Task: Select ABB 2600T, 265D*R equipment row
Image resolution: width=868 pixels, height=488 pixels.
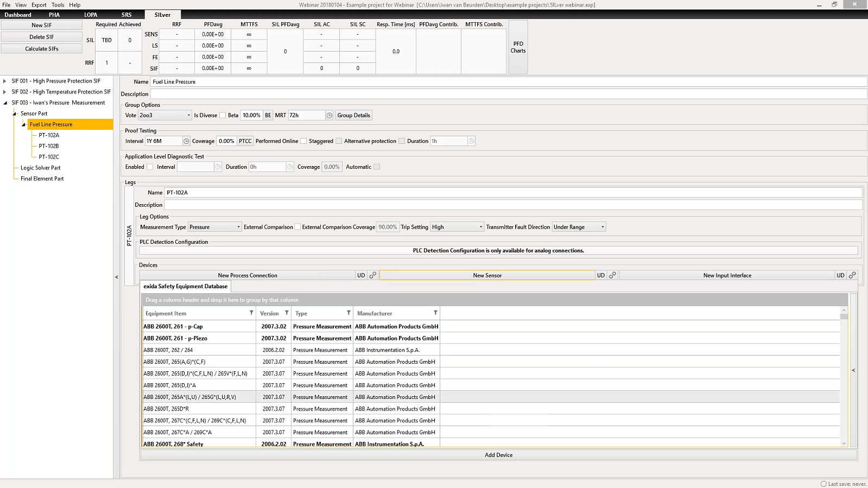Action: [x=490, y=409]
